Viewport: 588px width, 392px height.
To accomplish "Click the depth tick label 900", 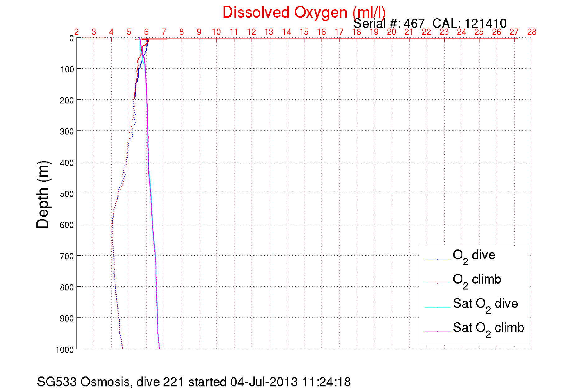I will click(x=67, y=318).
